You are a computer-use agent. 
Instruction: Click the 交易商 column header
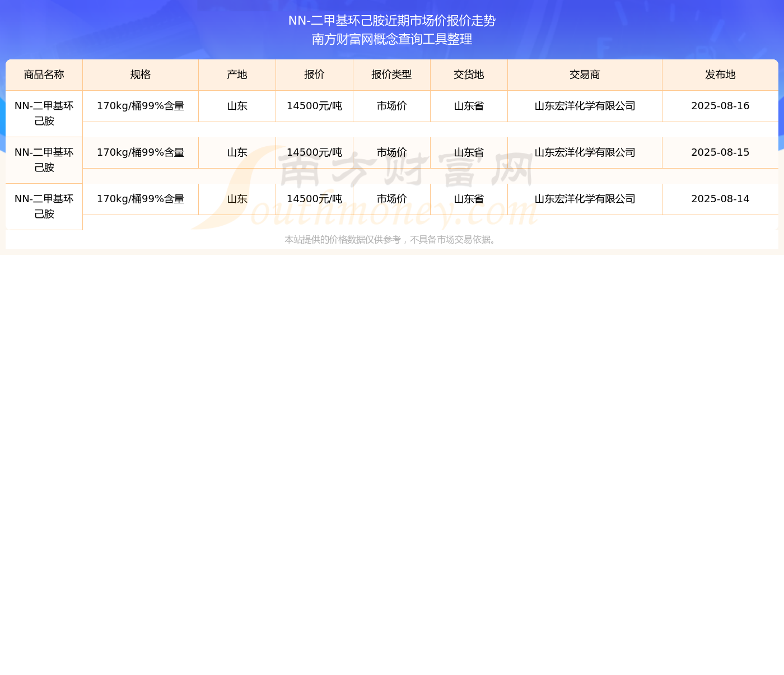pos(585,75)
